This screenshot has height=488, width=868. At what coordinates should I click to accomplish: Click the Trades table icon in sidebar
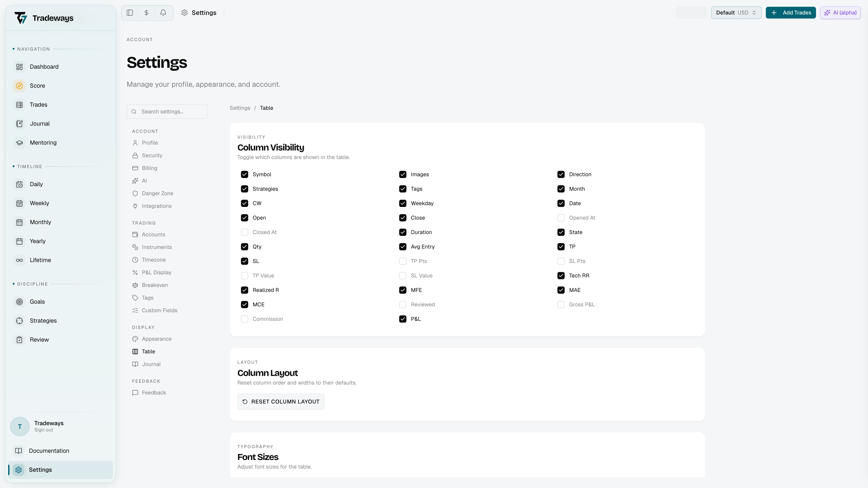coord(19,105)
